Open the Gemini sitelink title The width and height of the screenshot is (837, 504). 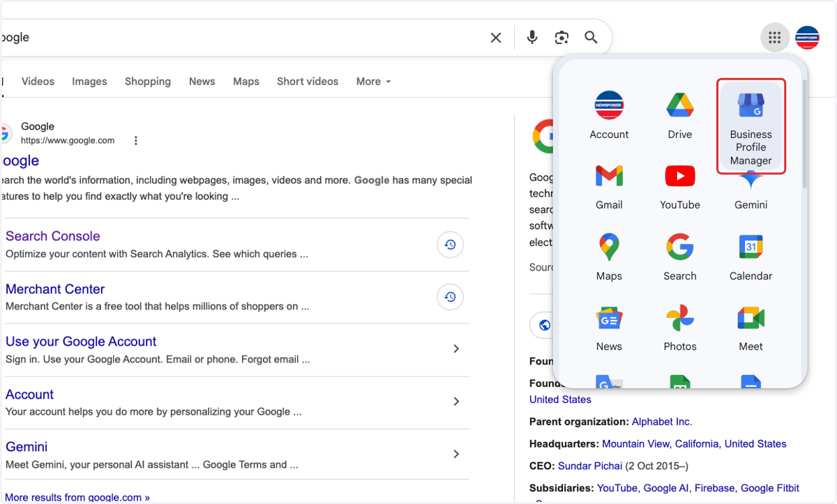[x=27, y=447]
